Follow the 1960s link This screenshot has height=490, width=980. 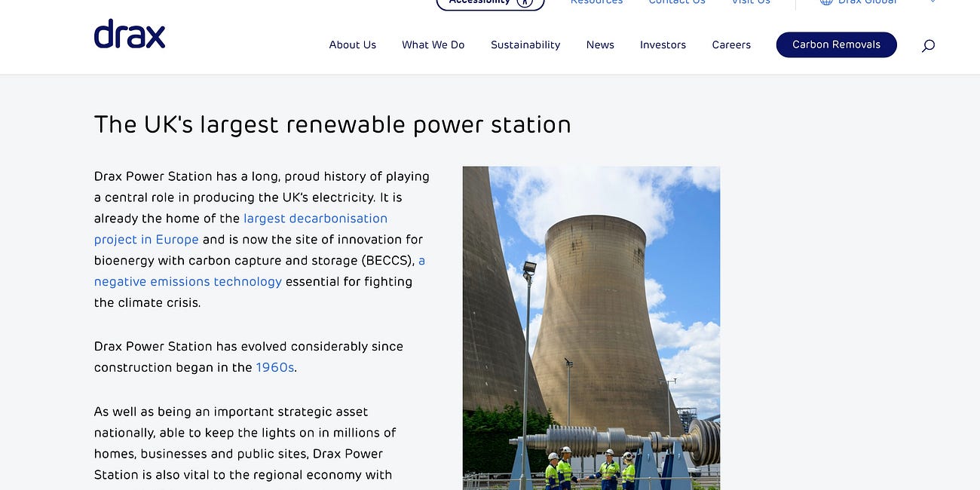click(275, 368)
